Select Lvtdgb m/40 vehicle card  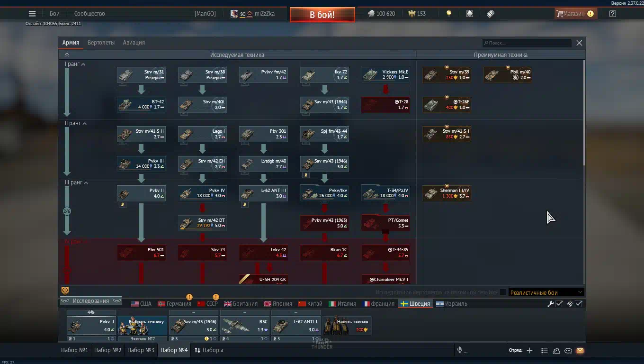[263, 164]
